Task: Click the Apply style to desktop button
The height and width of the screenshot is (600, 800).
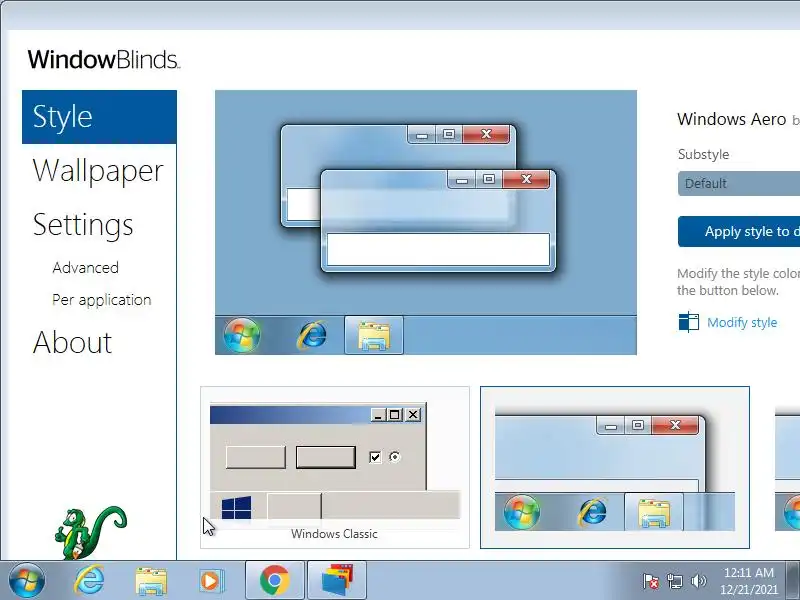Action: 739,232
